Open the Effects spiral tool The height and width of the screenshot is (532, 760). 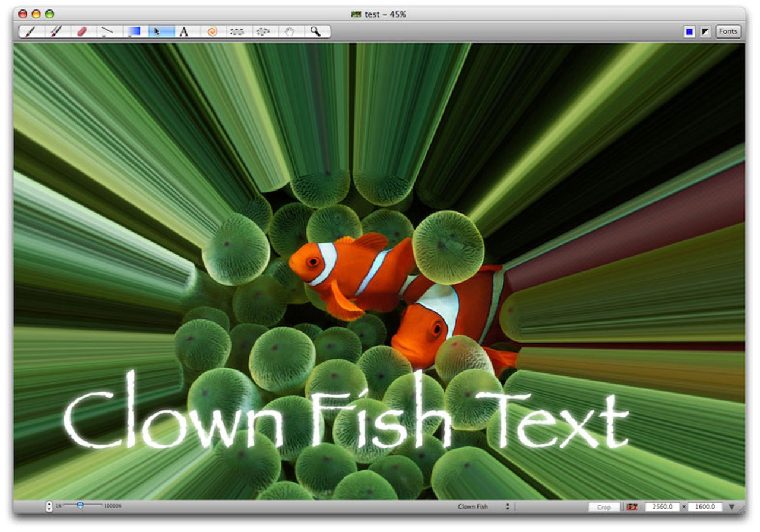tap(211, 31)
